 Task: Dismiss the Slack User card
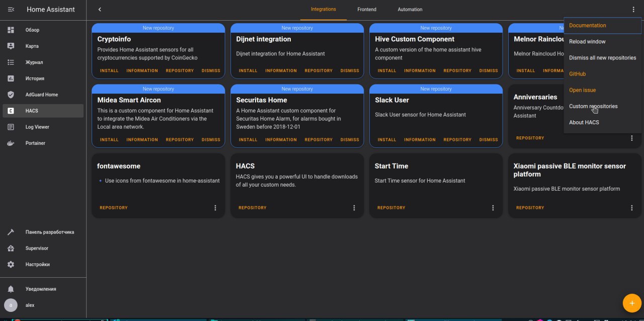[489, 140]
